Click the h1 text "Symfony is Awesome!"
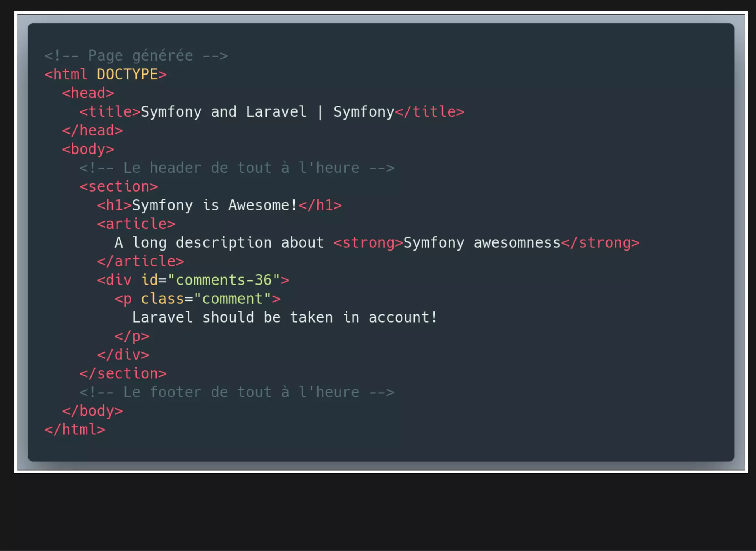This screenshot has width=756, height=551. (x=214, y=205)
